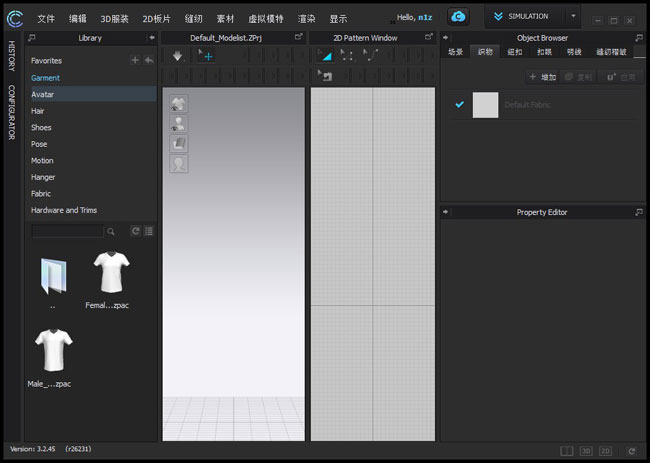Collapse the Object Browser with arrow icon

[446, 38]
